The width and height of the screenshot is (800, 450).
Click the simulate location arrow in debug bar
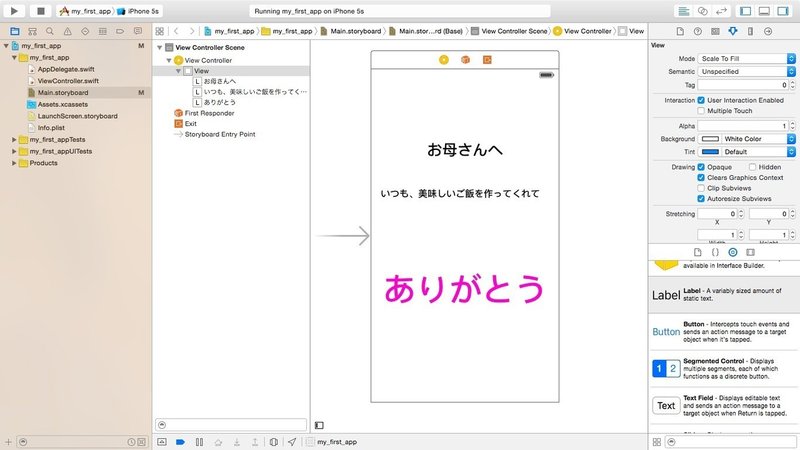(x=292, y=442)
